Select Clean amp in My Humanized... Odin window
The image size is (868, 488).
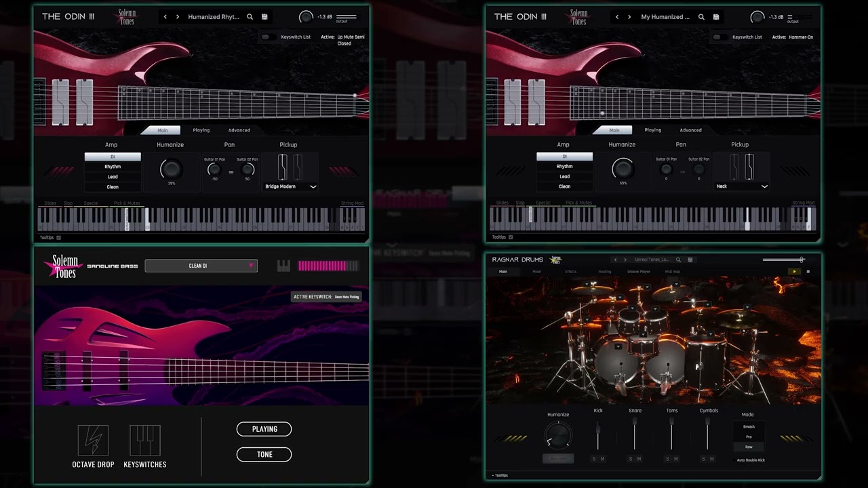(564, 186)
